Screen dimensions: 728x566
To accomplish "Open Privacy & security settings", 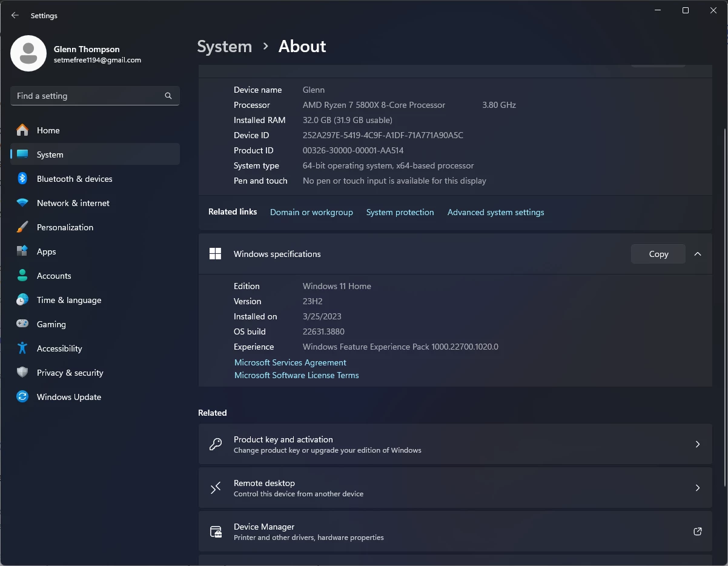I will tap(95, 373).
